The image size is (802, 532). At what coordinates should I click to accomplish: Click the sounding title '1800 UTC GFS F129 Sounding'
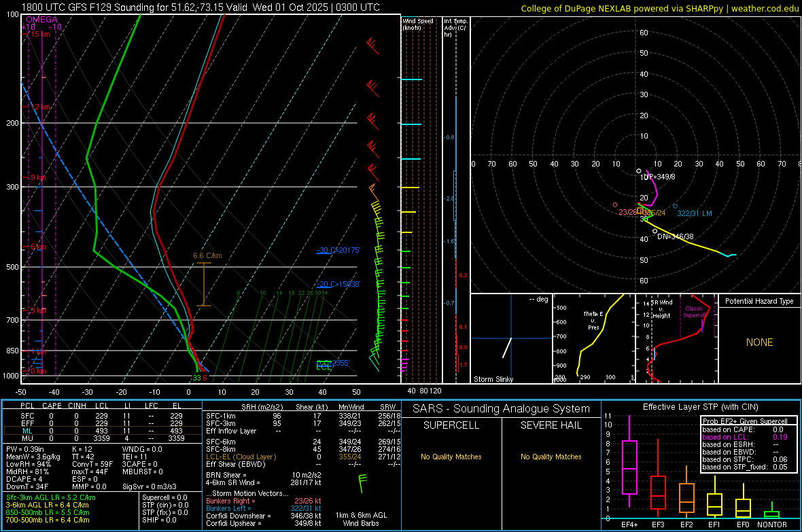[x=88, y=7]
